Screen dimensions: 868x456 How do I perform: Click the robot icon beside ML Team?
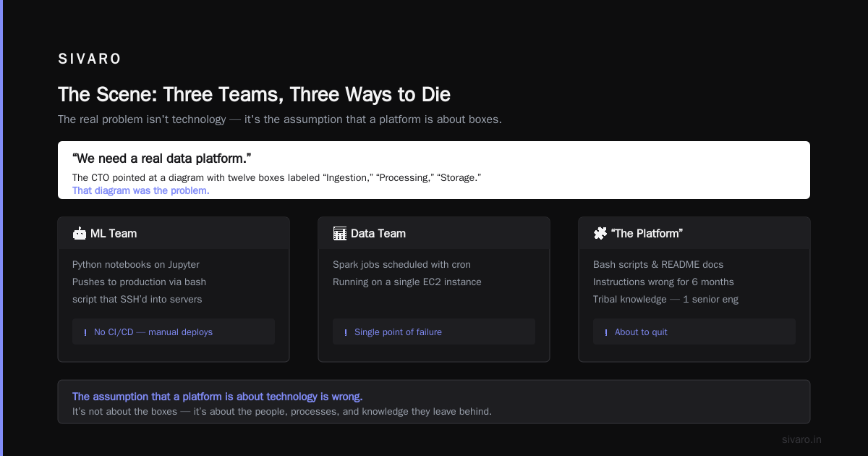[80, 233]
